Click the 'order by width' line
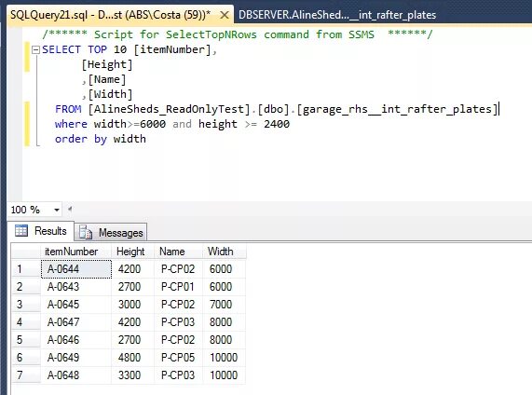Screen dimensions: 532x395 [x=101, y=139]
